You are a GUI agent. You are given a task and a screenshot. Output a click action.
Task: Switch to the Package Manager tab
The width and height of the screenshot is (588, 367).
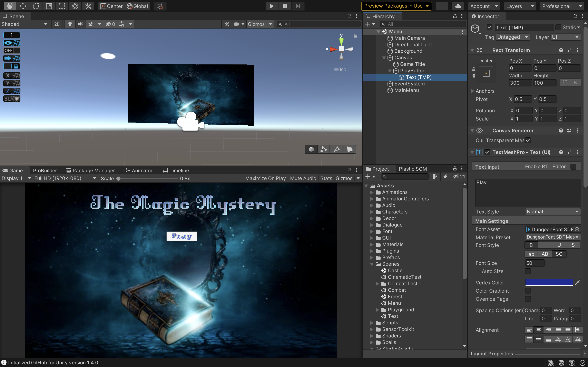[x=91, y=170]
